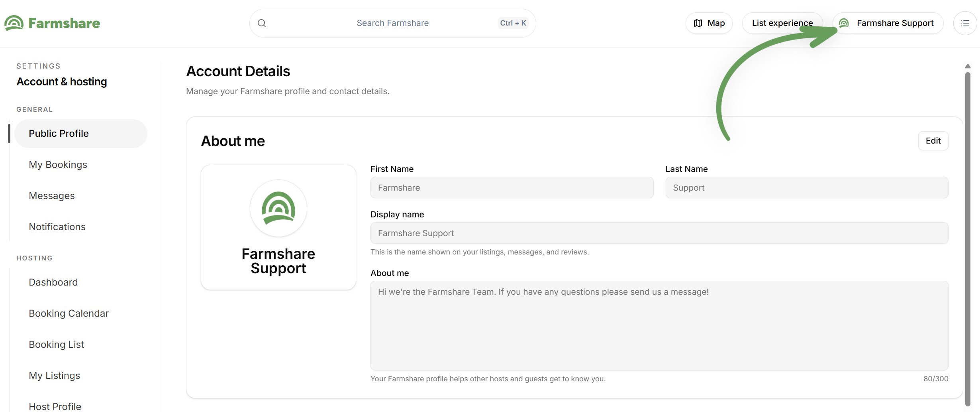Select My Listings in Hosting section
This screenshot has width=980, height=412.
click(54, 375)
